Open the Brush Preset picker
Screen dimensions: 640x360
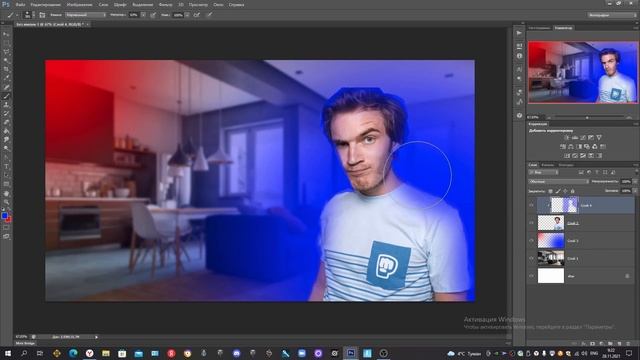28,15
